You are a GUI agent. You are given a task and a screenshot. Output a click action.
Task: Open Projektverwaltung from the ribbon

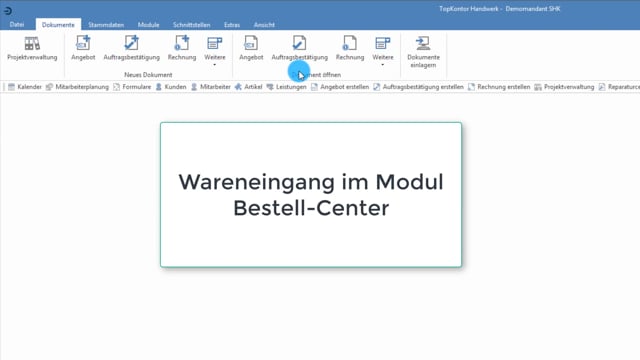(32, 49)
